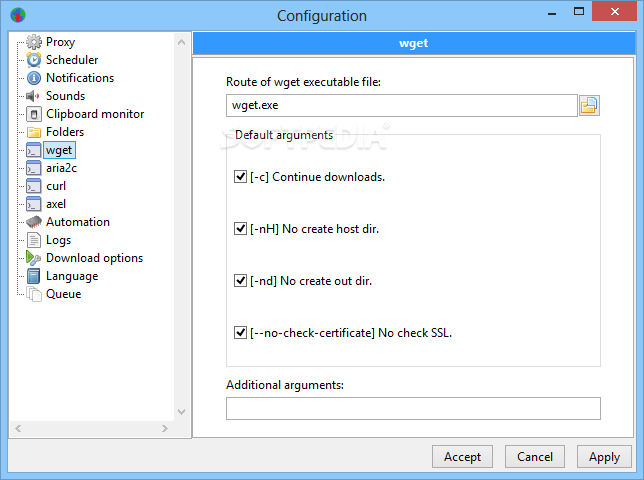Focus the Additional arguments text field
The height and width of the screenshot is (480, 644).
[x=413, y=409]
